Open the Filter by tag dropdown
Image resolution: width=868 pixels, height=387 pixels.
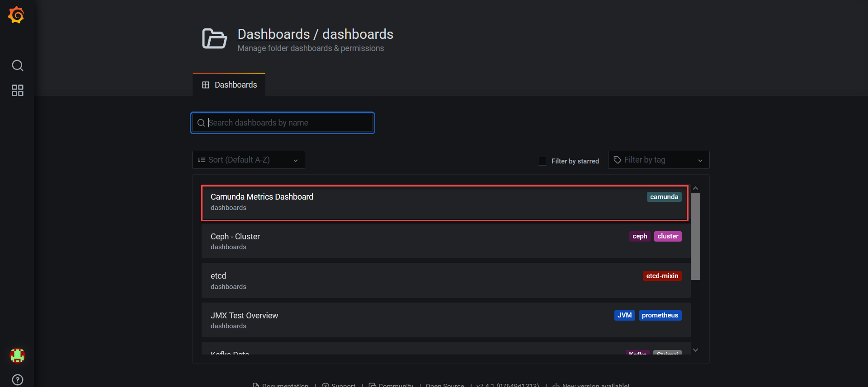[659, 160]
